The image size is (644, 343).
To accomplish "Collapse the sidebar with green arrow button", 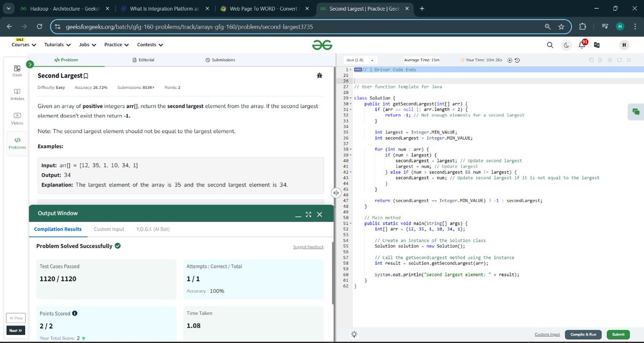I will (30, 63).
